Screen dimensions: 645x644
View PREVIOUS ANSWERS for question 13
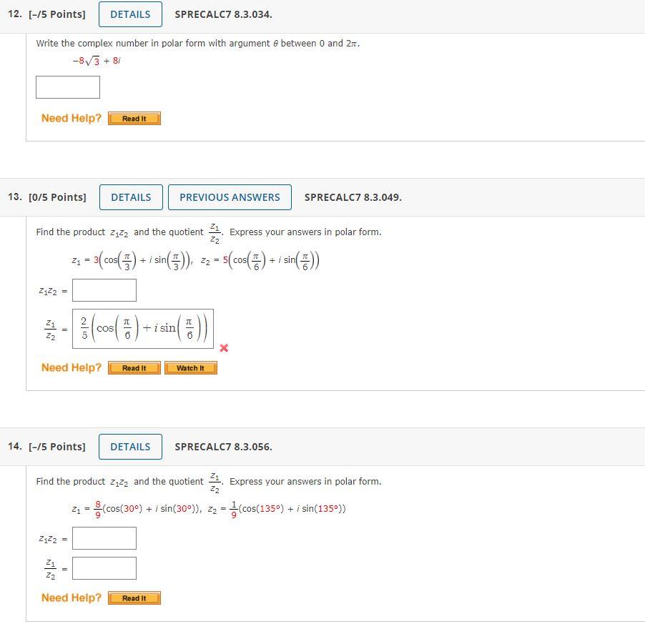(230, 197)
